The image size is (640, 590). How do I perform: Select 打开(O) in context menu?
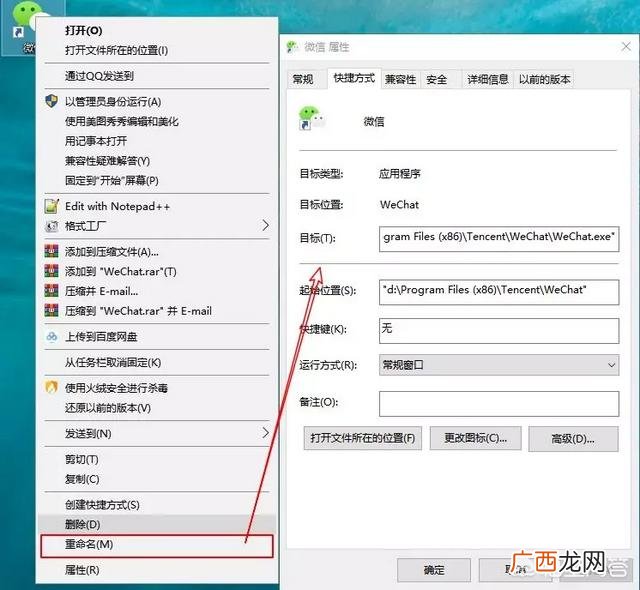(156, 31)
